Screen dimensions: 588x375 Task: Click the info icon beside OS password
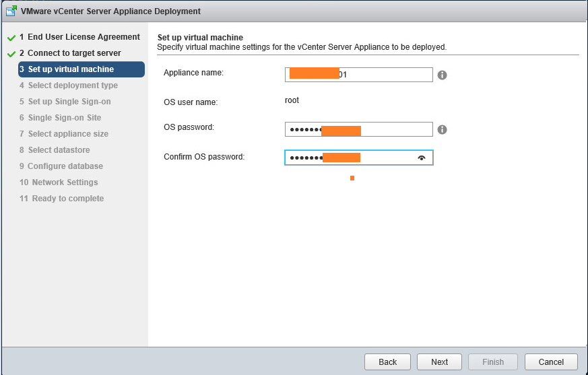(x=442, y=129)
